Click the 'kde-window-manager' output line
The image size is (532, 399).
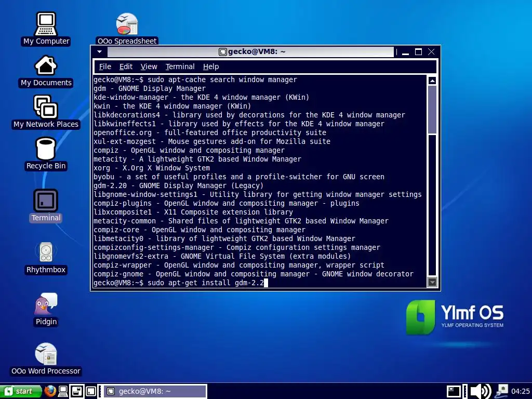click(x=201, y=97)
